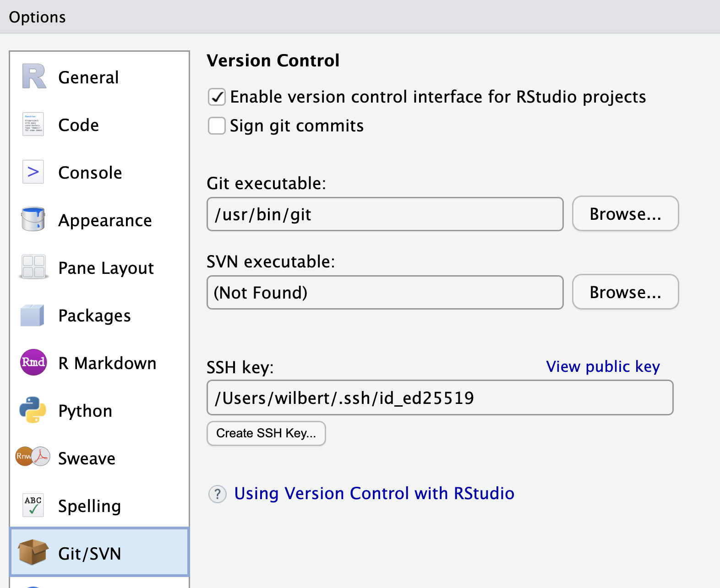The height and width of the screenshot is (588, 720).
Task: Click the SSH key path field
Action: (440, 397)
